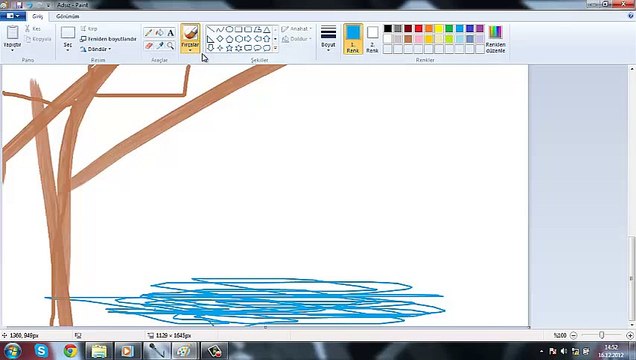Activate the 2. Renk (Color 2) selector
Screen dimensions: 636x360
(x=372, y=39)
